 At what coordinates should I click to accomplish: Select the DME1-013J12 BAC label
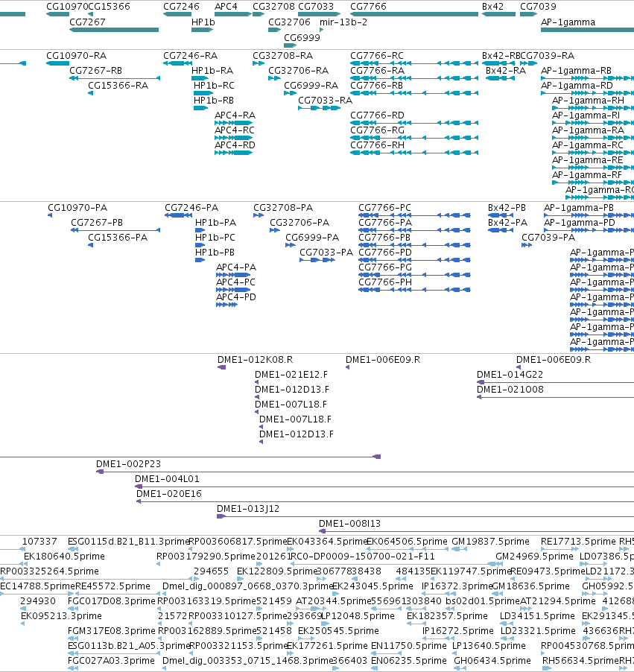click(x=248, y=509)
